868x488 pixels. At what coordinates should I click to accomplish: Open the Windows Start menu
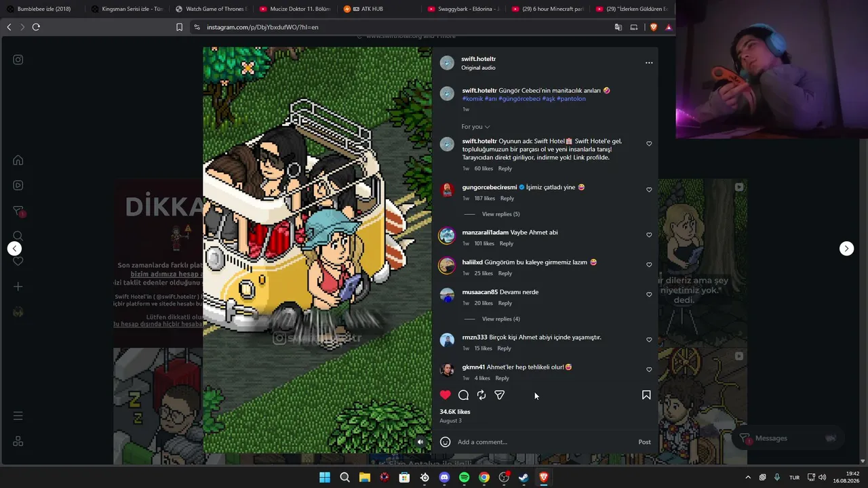click(x=325, y=477)
